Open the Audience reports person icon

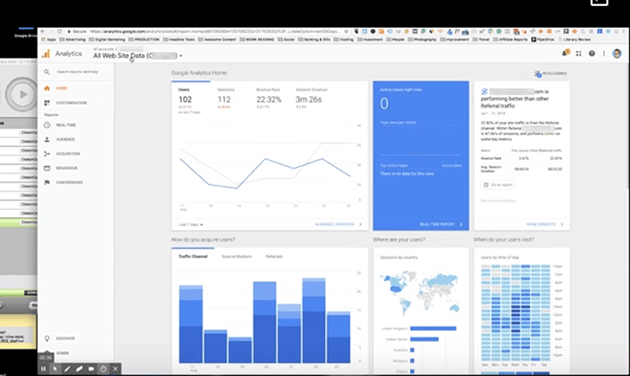click(x=47, y=139)
